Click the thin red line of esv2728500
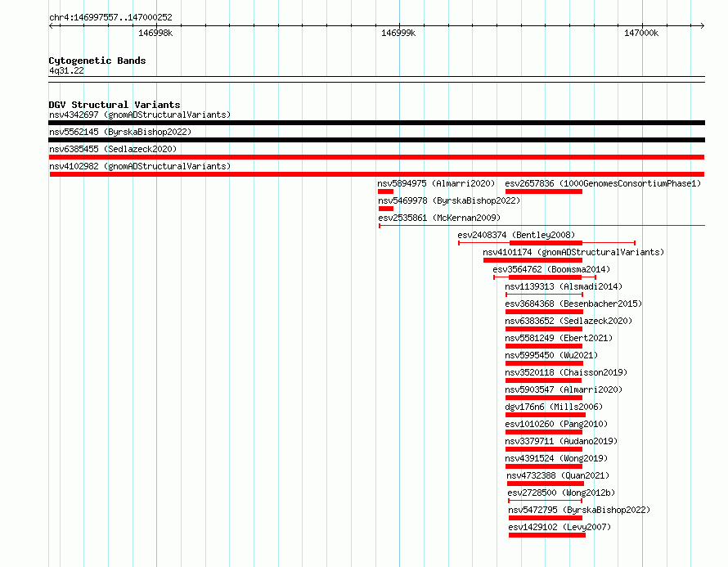 (x=545, y=501)
